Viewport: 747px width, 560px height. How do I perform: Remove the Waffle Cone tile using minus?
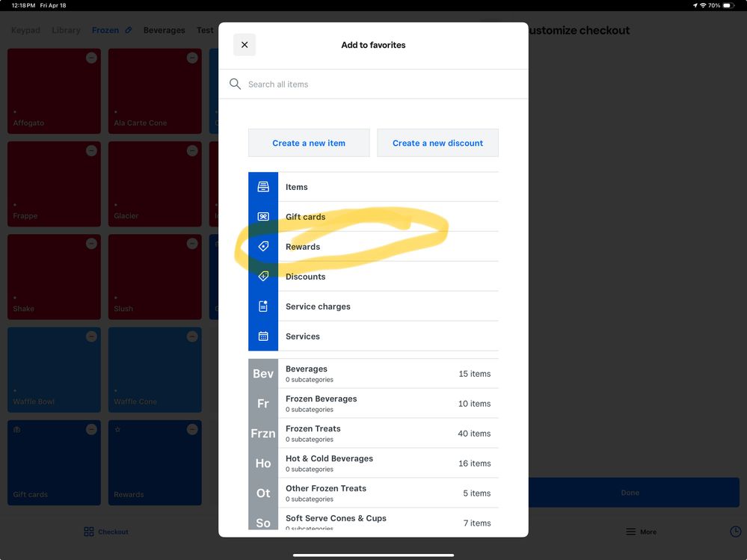pos(192,336)
